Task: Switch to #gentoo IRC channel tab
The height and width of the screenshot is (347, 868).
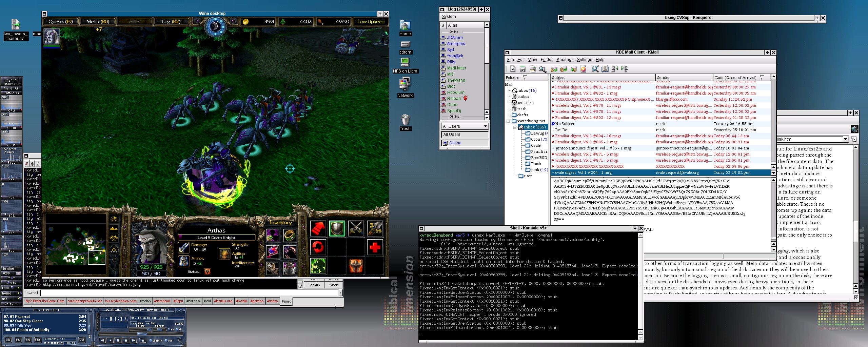Action: pyautogui.click(x=257, y=301)
